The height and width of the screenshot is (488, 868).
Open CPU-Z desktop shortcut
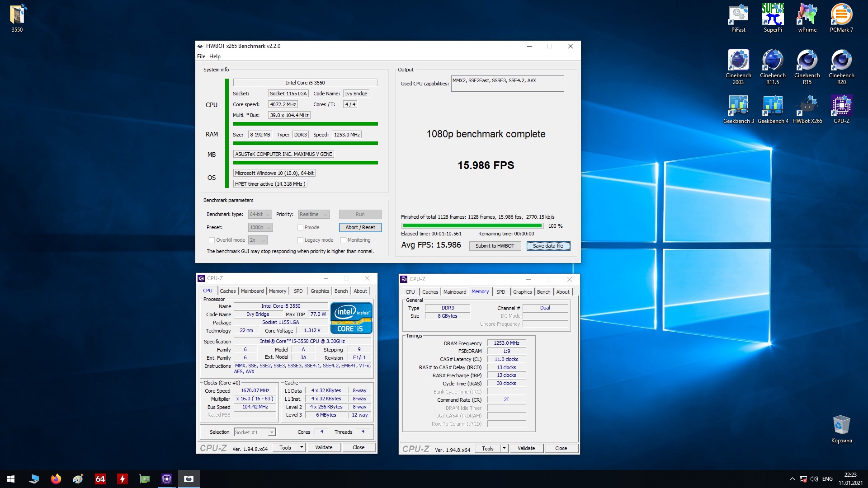(841, 109)
